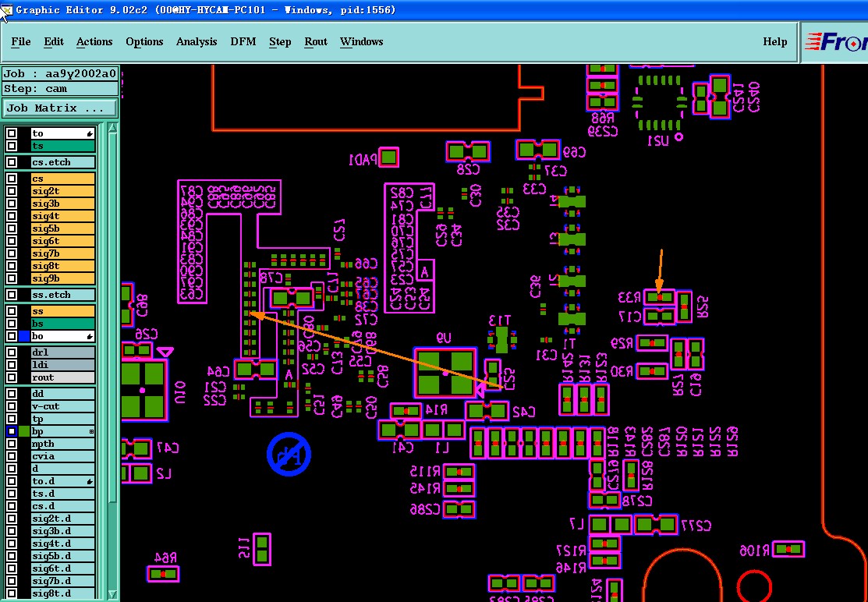The height and width of the screenshot is (602, 868).
Task: Click the U9 component pad on the canvas
Action: point(445,373)
